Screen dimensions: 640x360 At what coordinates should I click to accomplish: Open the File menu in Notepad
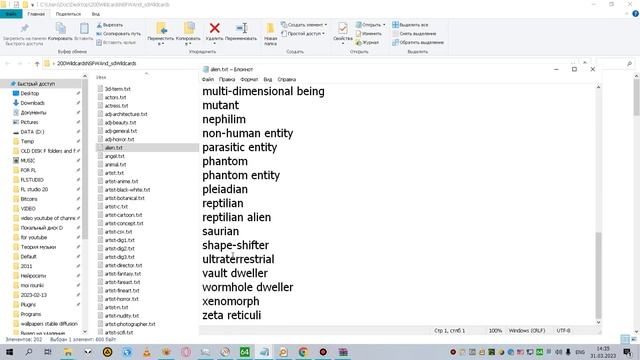[208, 80]
